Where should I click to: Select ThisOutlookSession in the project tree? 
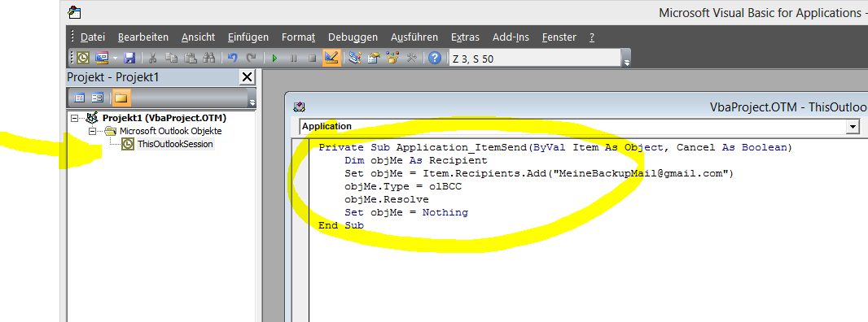click(175, 144)
